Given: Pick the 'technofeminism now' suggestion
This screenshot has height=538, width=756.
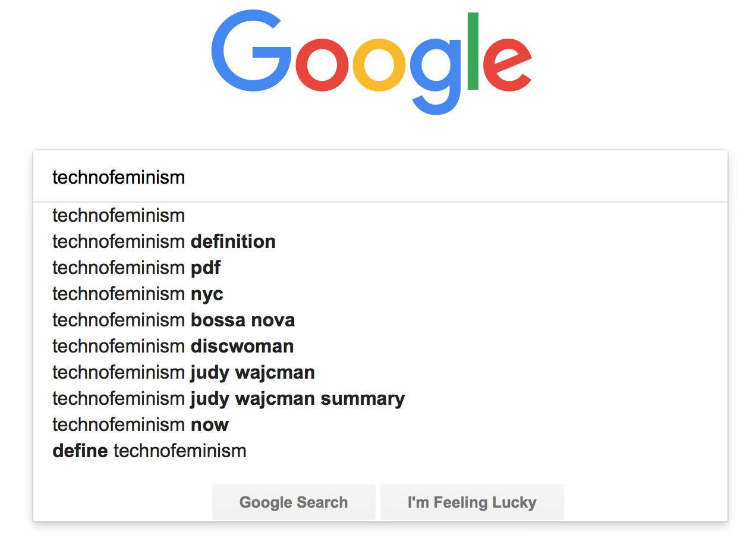Looking at the screenshot, I should click(x=140, y=424).
